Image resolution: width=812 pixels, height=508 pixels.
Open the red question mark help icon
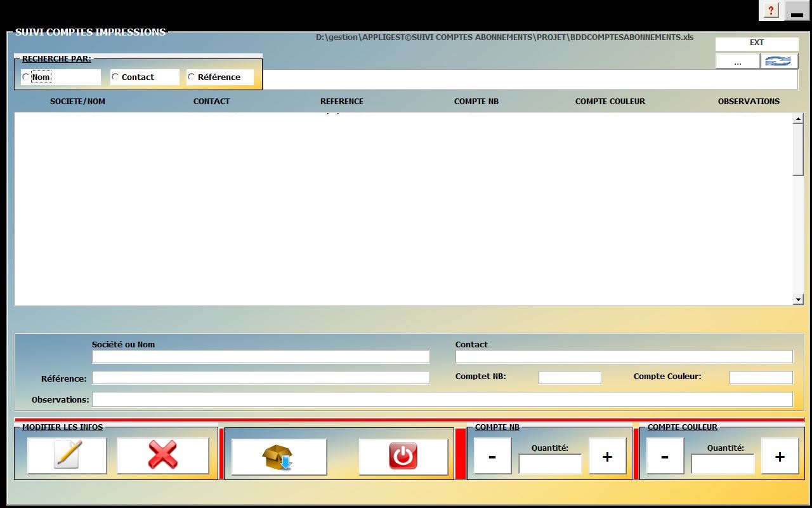tap(771, 10)
